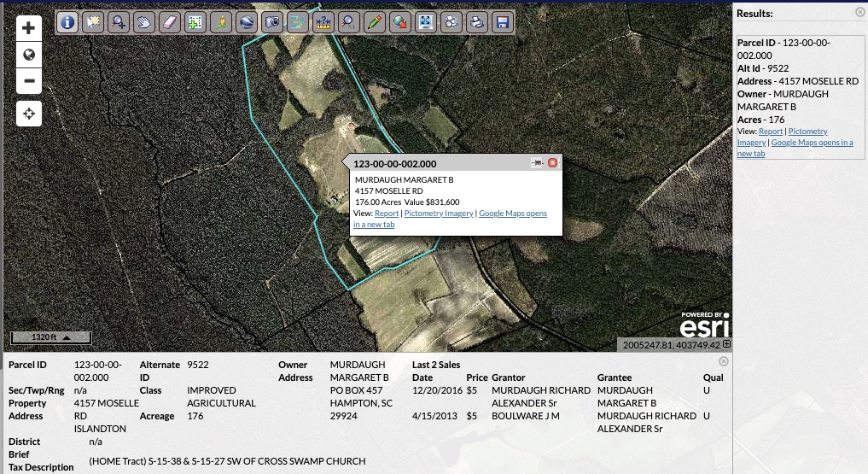Select the pencil drawing tool
The width and height of the screenshot is (868, 474).
coord(374,23)
